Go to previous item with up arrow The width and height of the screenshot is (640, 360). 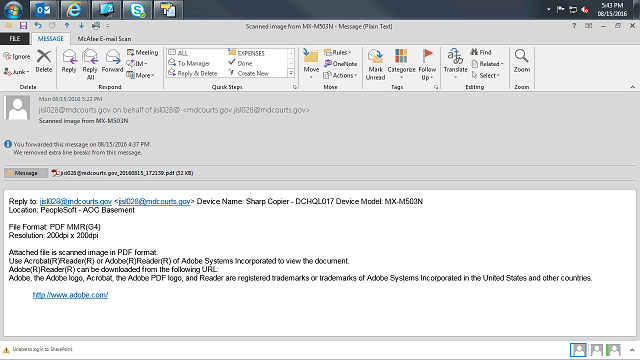click(67, 26)
